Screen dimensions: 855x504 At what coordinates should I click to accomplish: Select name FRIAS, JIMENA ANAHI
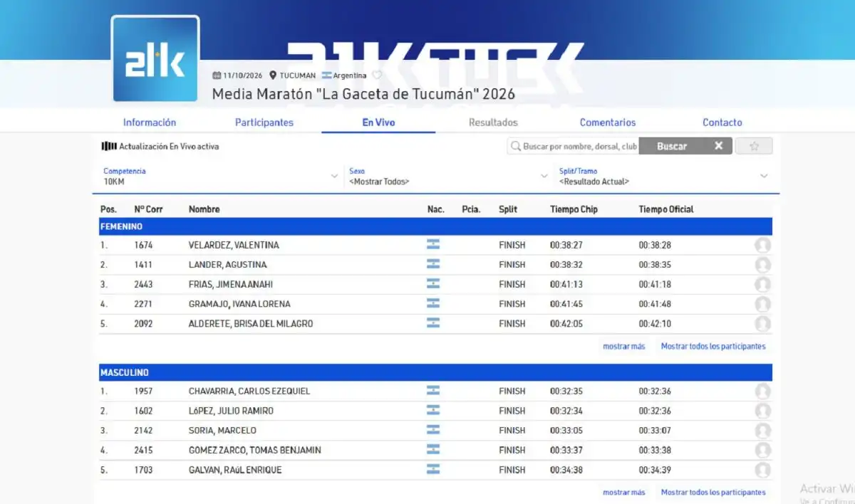(x=232, y=284)
